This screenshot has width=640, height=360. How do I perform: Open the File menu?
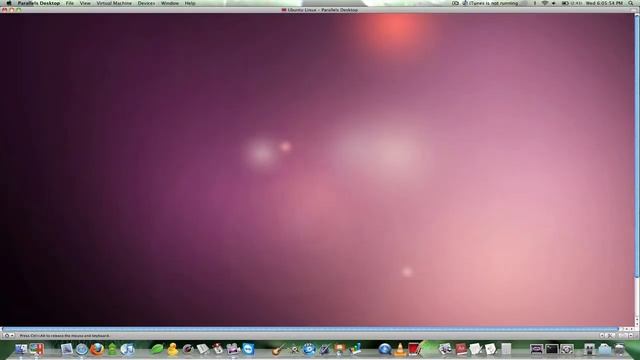[x=70, y=3]
